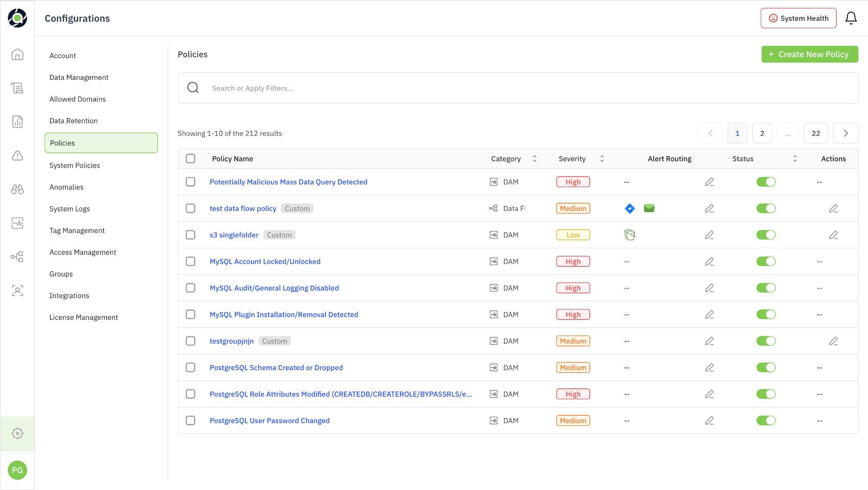
Task: Disable the MySQL Account Locked/Unlocked policy toggle
Action: (x=766, y=261)
